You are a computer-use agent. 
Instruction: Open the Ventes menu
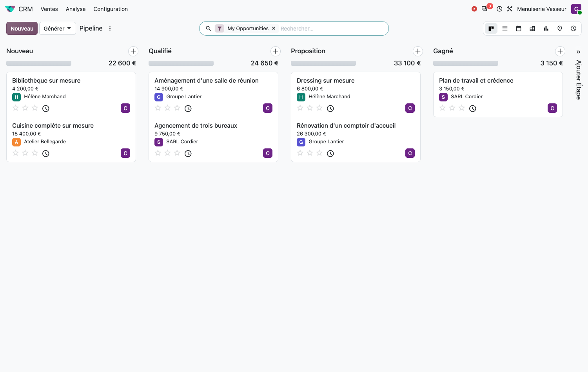(x=49, y=9)
